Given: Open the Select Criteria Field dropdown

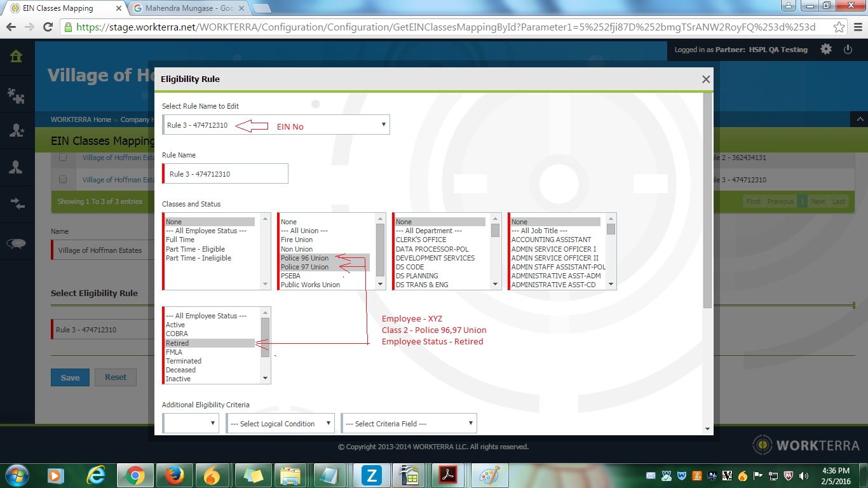Looking at the screenshot, I should (409, 424).
